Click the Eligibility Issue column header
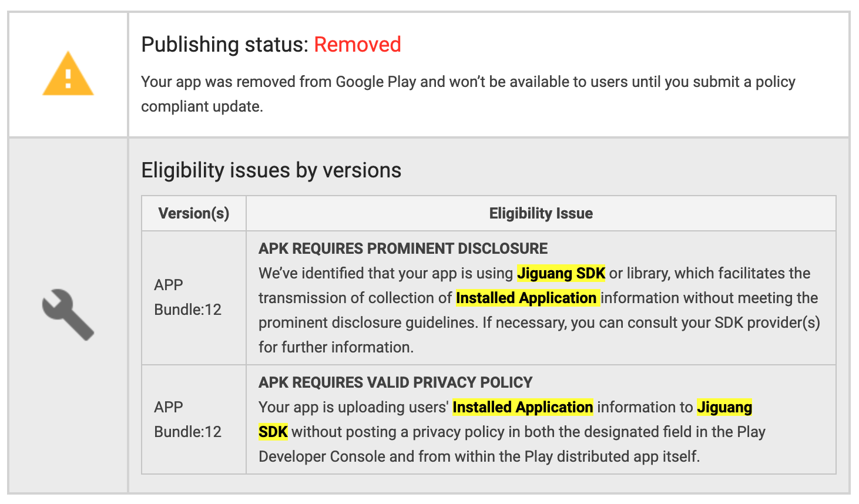859x504 pixels. (x=541, y=213)
